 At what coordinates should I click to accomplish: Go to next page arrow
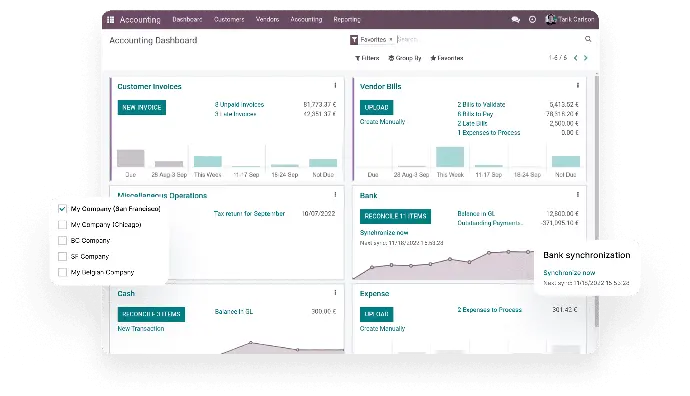point(586,58)
